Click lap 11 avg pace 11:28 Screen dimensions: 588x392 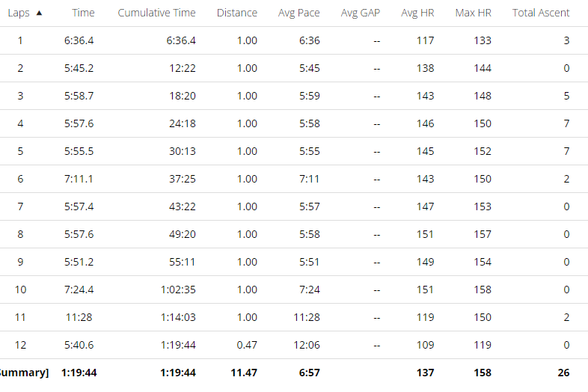click(307, 317)
